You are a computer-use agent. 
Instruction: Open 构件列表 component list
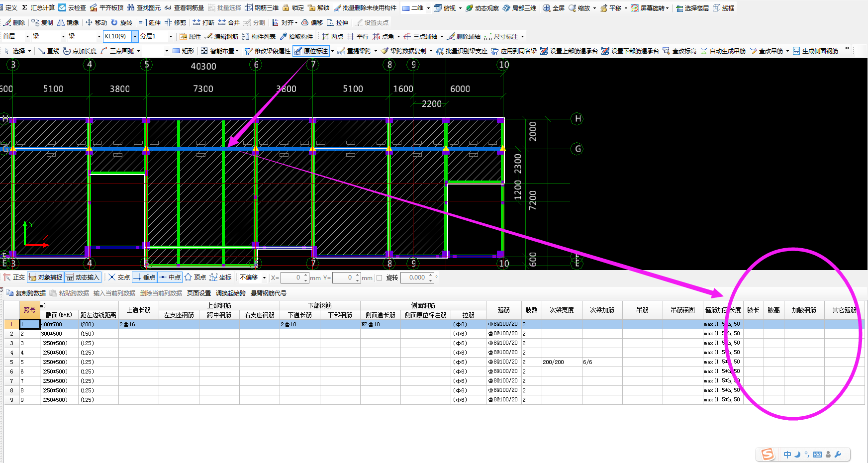[259, 36]
